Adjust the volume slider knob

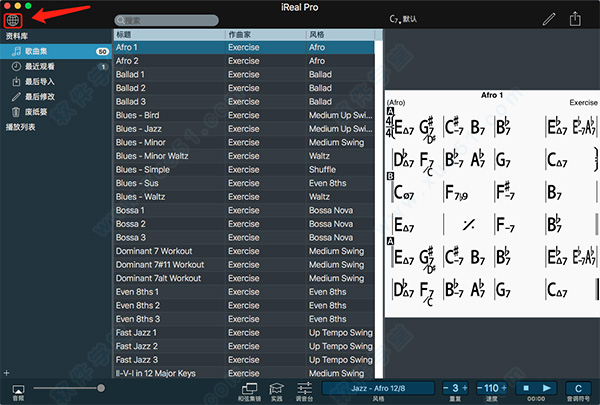pyautogui.click(x=101, y=388)
